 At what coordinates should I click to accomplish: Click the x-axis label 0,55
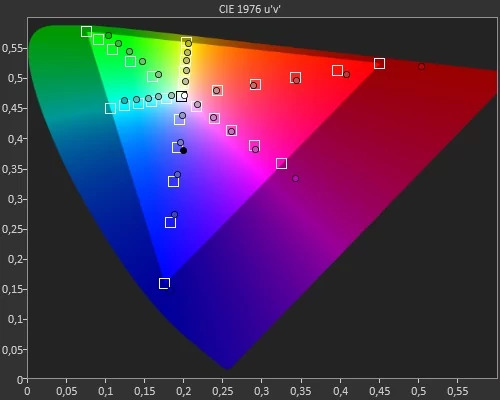(457, 391)
